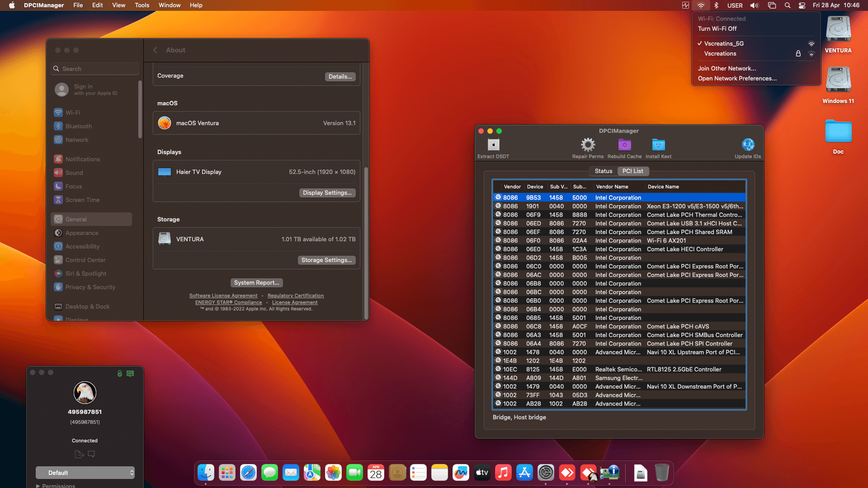Open Regulatory Certification link
Viewport: 868px width, 488px height.
296,296
